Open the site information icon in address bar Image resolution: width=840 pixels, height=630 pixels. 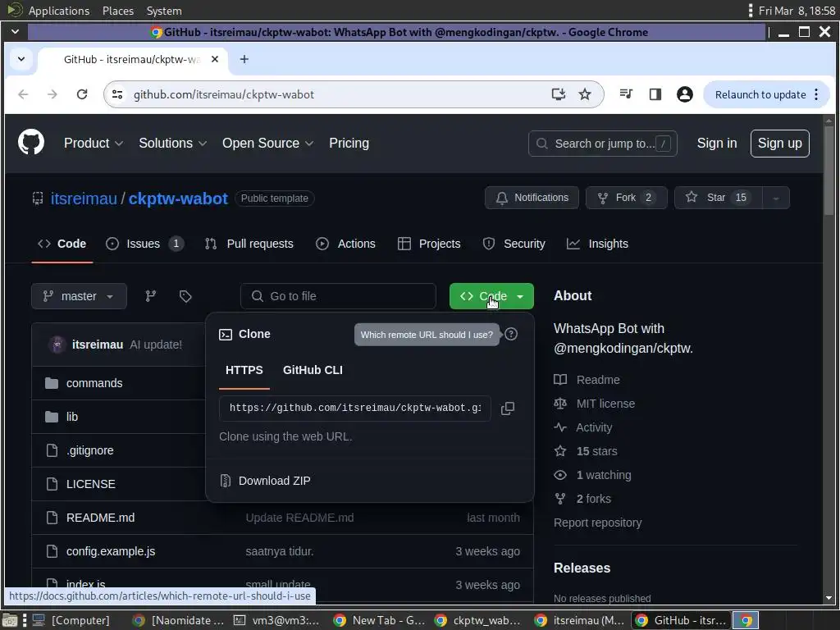tap(117, 94)
